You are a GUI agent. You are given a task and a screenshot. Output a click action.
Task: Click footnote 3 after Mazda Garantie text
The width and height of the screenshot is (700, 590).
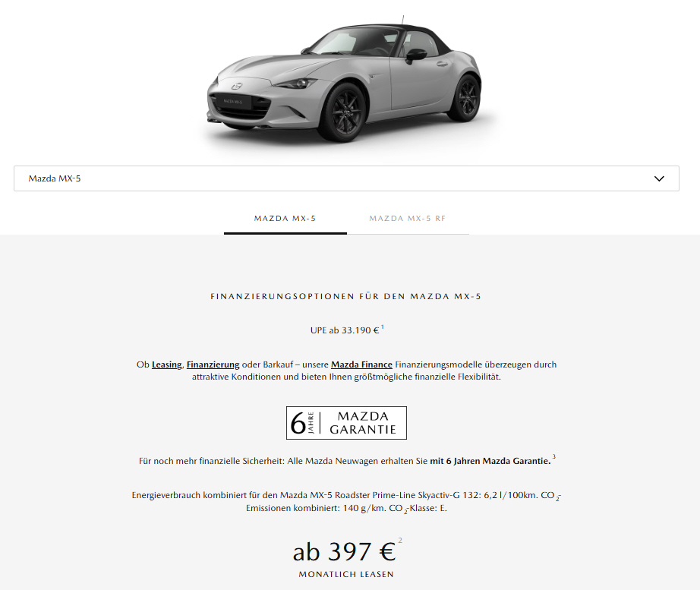click(x=554, y=457)
